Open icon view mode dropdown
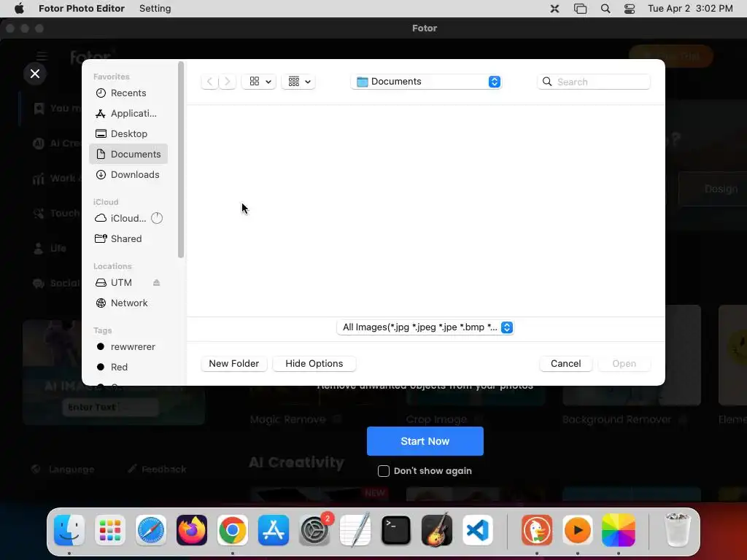 coord(259,82)
